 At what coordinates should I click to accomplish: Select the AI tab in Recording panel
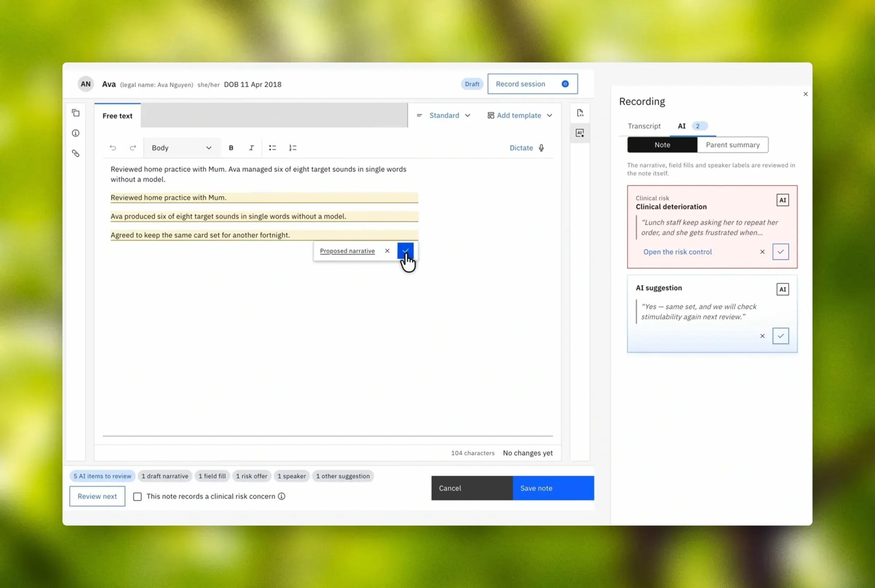tap(693, 126)
